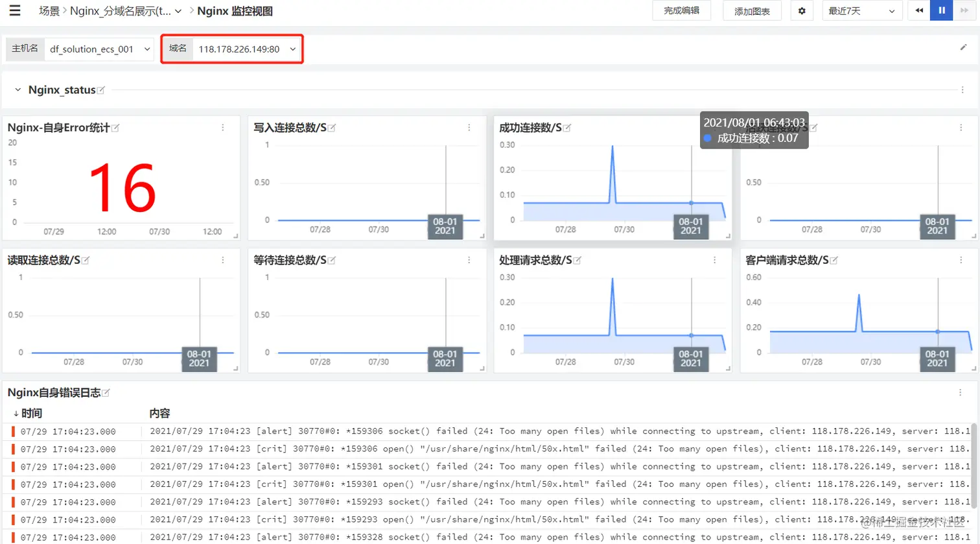Screen dimensions: 980x544
Task: Edit title of 成功连接数/S chart
Action: [x=567, y=128]
